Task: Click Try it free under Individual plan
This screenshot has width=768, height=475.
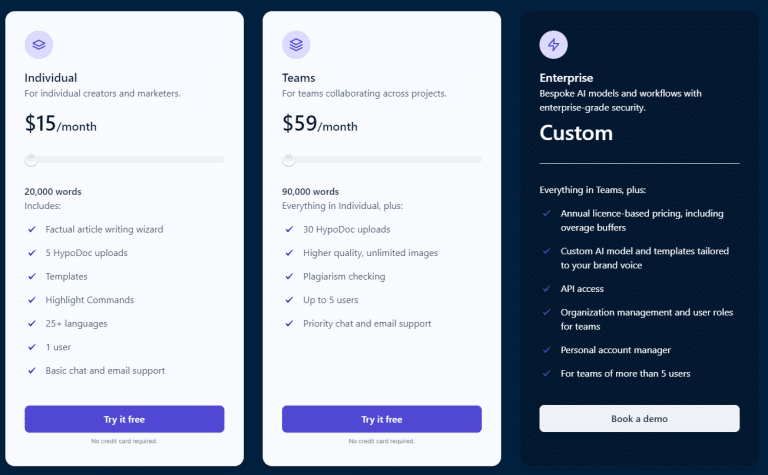Action: tap(124, 419)
